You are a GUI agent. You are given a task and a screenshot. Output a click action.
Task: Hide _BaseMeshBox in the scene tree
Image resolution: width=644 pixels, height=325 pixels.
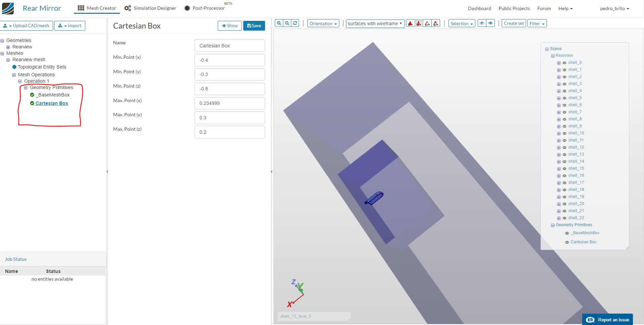pyautogui.click(x=567, y=233)
